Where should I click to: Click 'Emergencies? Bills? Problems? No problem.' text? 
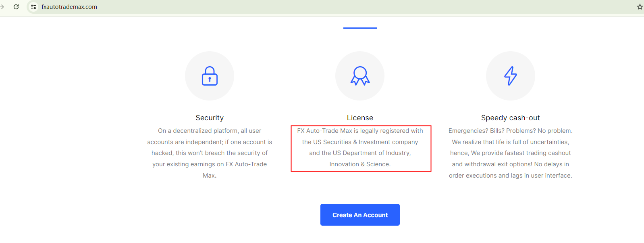(510, 131)
